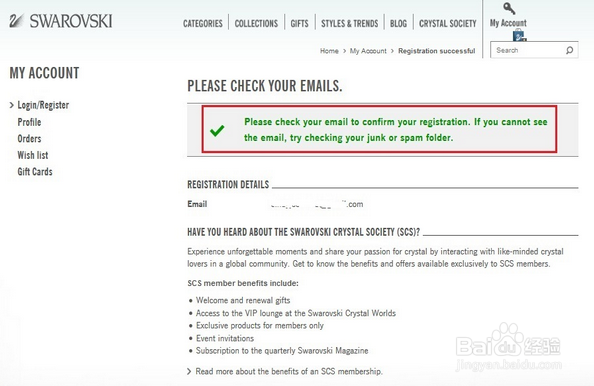Open Wish list in sidebar
The height and width of the screenshot is (386, 594).
33,155
